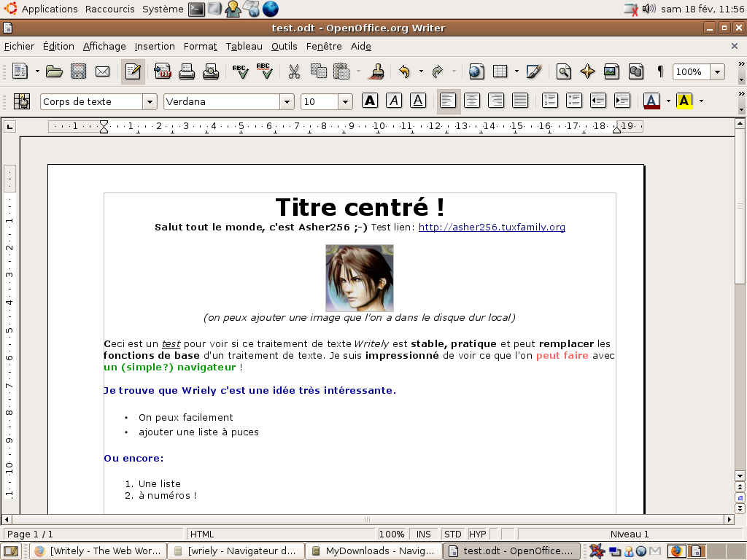Screen dimensions: 747x560
Task: Increase paragraph indent icon
Action: click(x=622, y=101)
